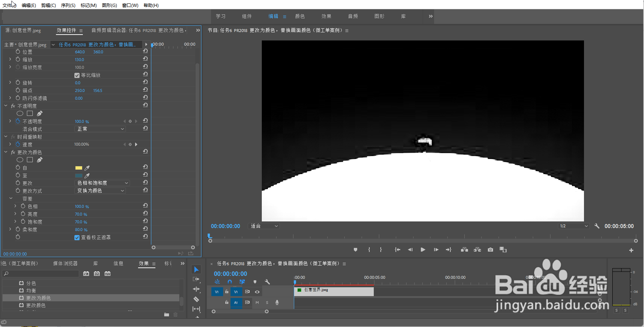Export frame with camera icon
The image size is (644, 327).
(490, 250)
